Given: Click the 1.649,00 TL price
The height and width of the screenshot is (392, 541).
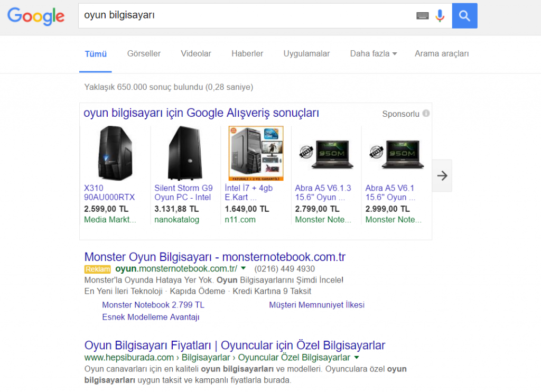Looking at the screenshot, I should click(x=247, y=209).
